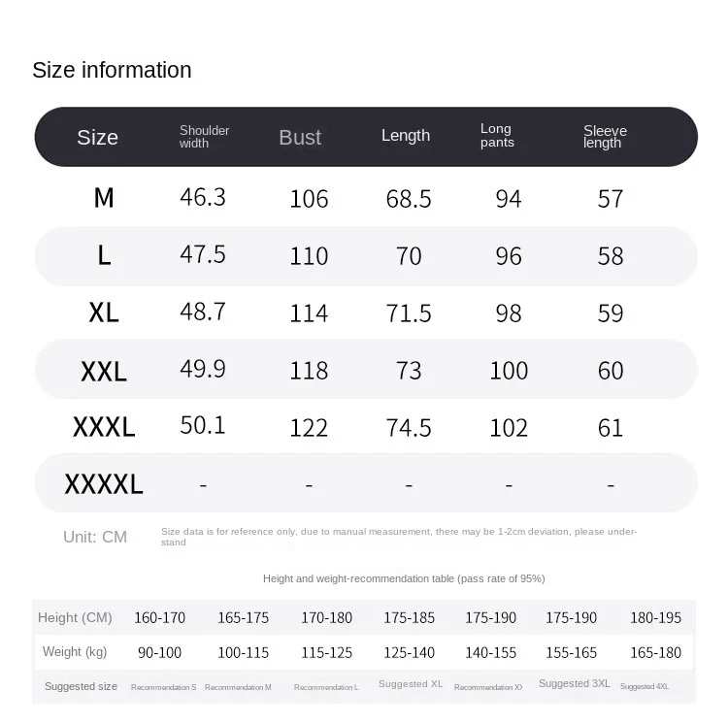The height and width of the screenshot is (724, 728).
Task: Click weight range 165-180
Action: point(655,652)
